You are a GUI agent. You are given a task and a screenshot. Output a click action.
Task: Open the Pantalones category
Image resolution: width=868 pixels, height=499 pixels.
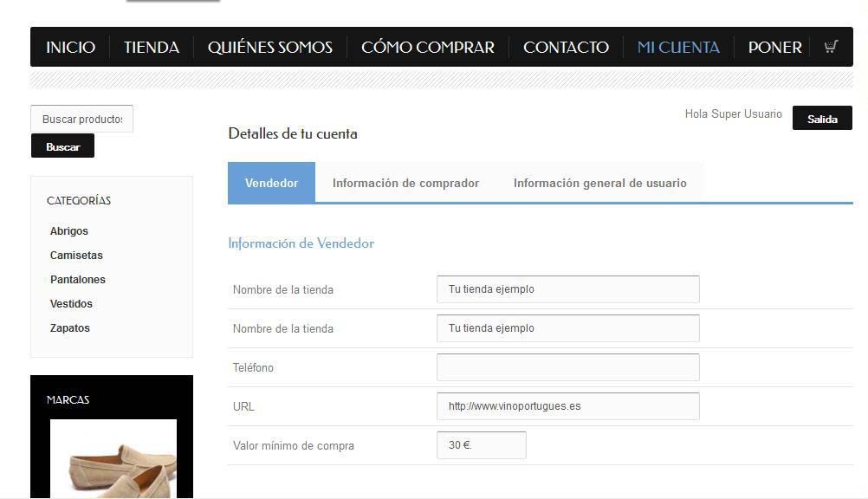(x=77, y=280)
